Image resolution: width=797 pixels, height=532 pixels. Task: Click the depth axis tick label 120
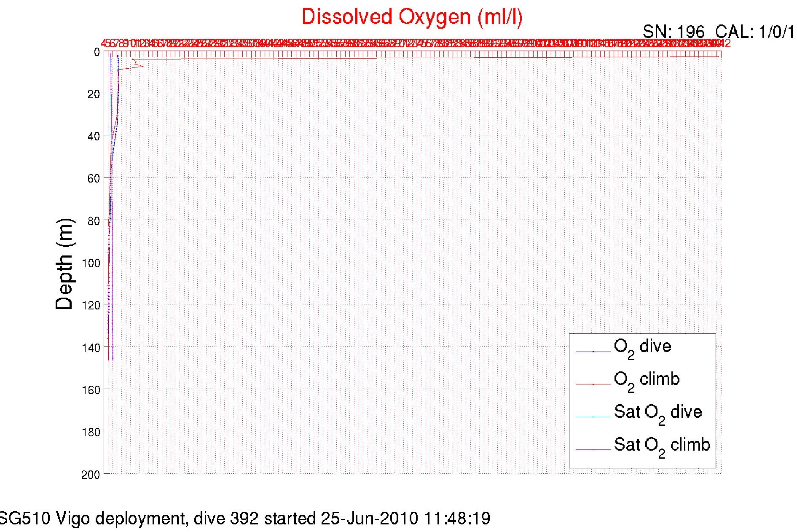click(x=91, y=306)
